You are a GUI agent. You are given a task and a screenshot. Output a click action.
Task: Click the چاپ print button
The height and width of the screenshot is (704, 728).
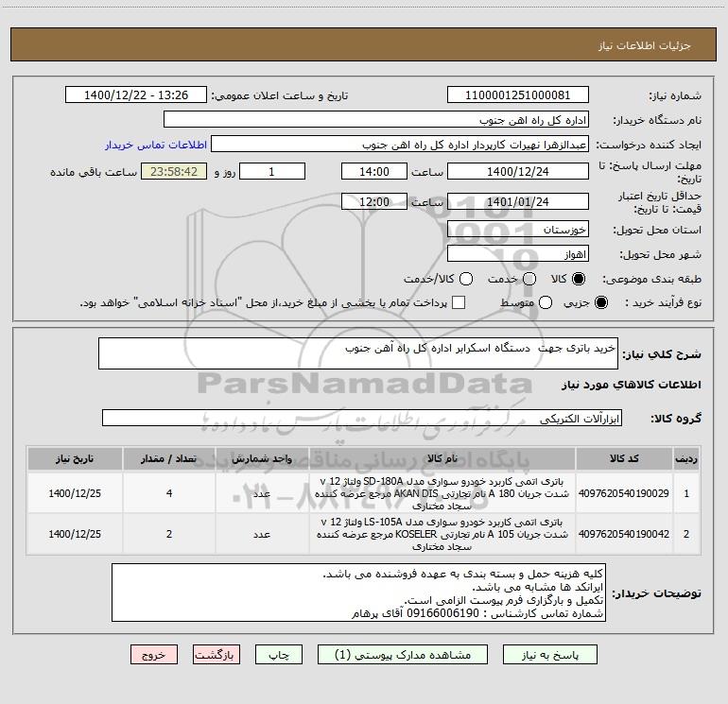point(279,655)
